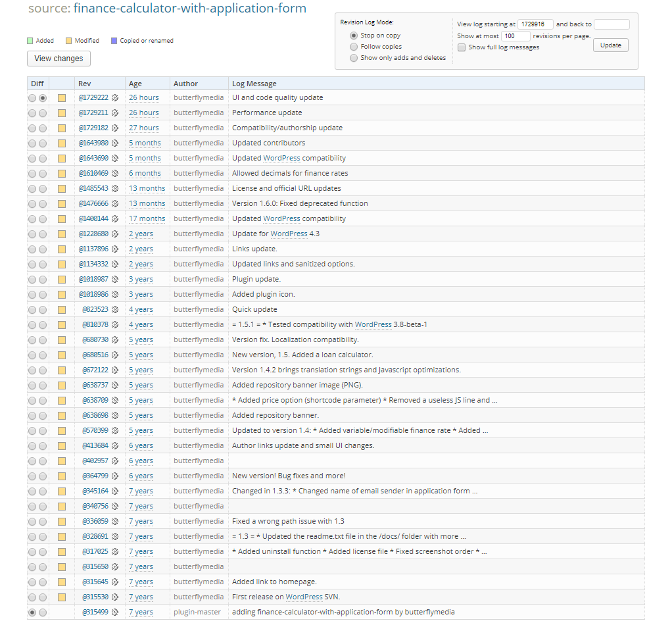View changeset icon for @1400144

pos(115,218)
